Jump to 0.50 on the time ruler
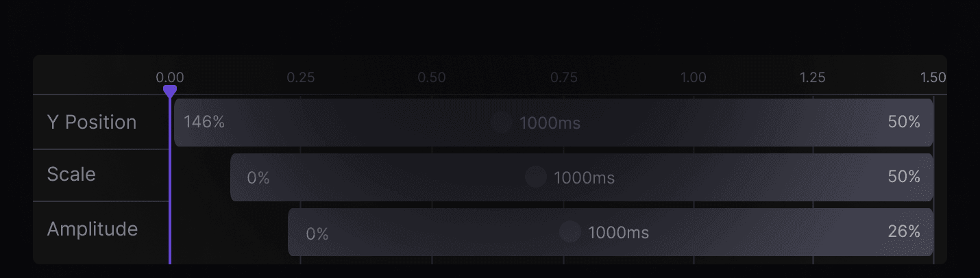980x278 pixels. pyautogui.click(x=432, y=77)
